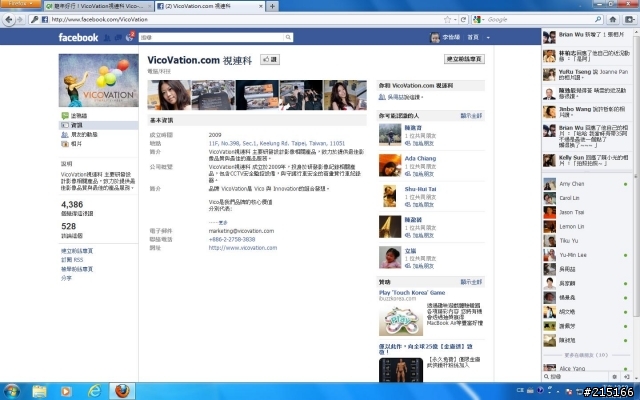Open the account dropdown arrow in Facebook header
The image size is (640, 400).
pyautogui.click(x=488, y=38)
